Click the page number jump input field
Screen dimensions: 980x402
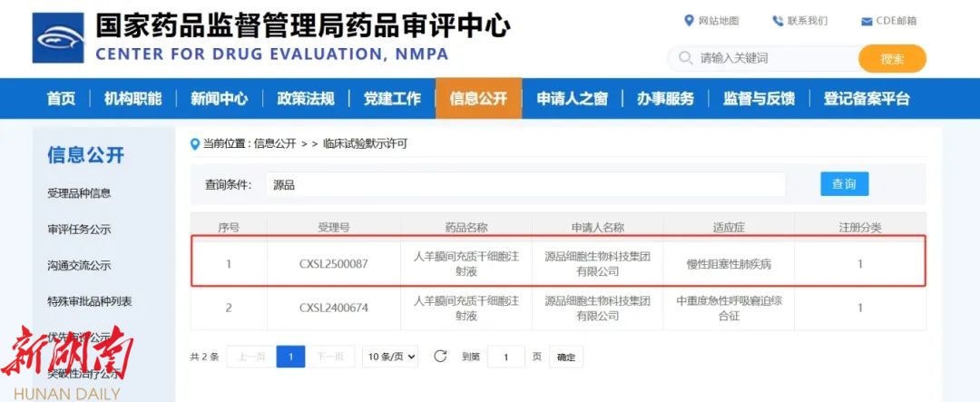coord(506,358)
